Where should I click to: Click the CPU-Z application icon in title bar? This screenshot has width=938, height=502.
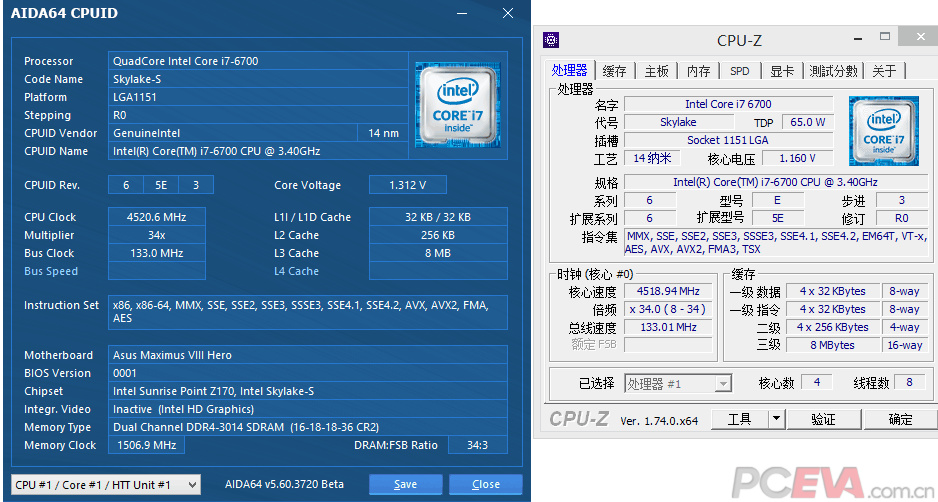point(550,40)
